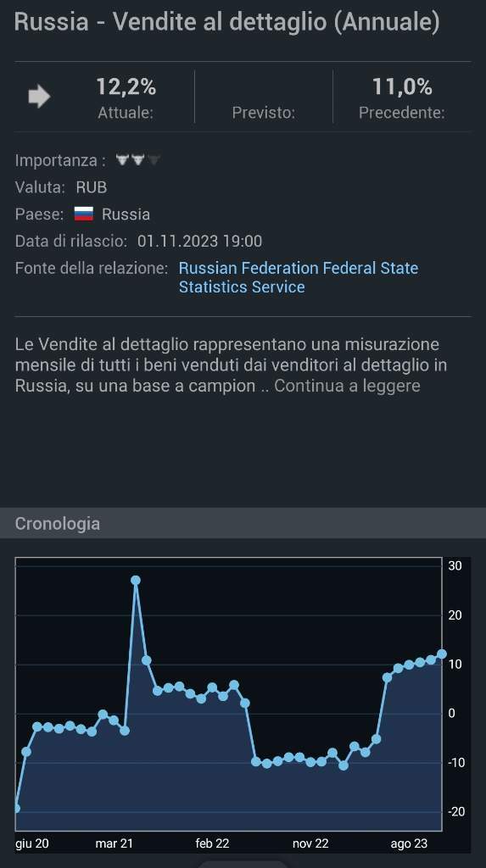
Task: Select the peak chart point near mar 21
Action: (136, 580)
